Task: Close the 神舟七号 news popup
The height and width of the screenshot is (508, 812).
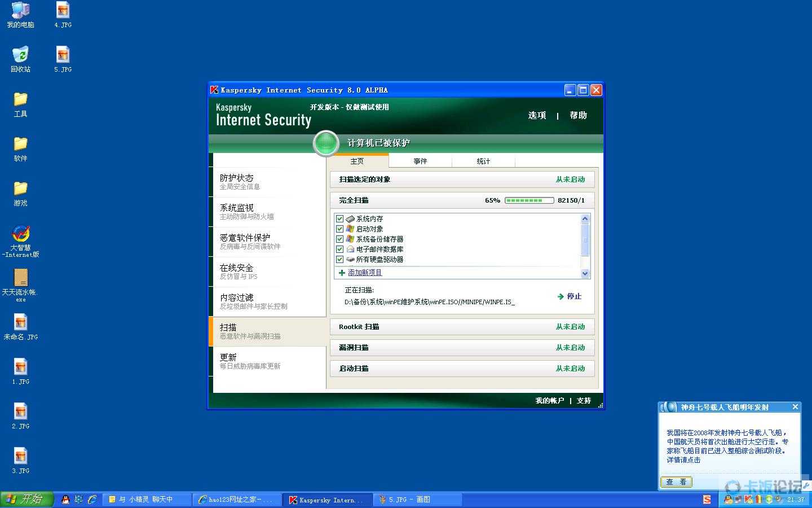Action: (795, 407)
